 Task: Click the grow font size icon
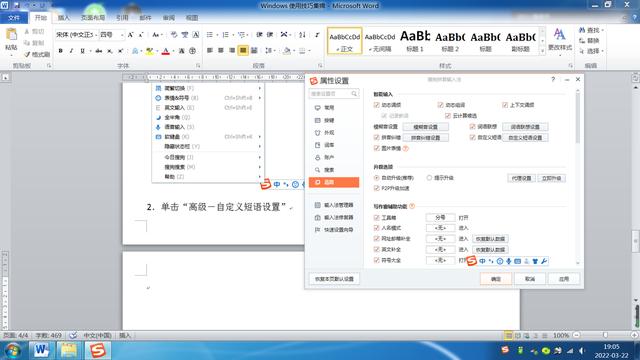[130, 35]
